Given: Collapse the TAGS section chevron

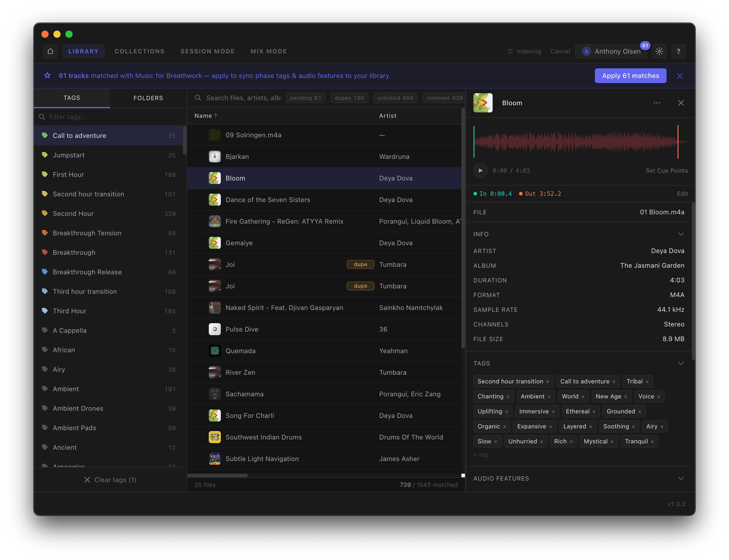Looking at the screenshot, I should click(x=681, y=363).
